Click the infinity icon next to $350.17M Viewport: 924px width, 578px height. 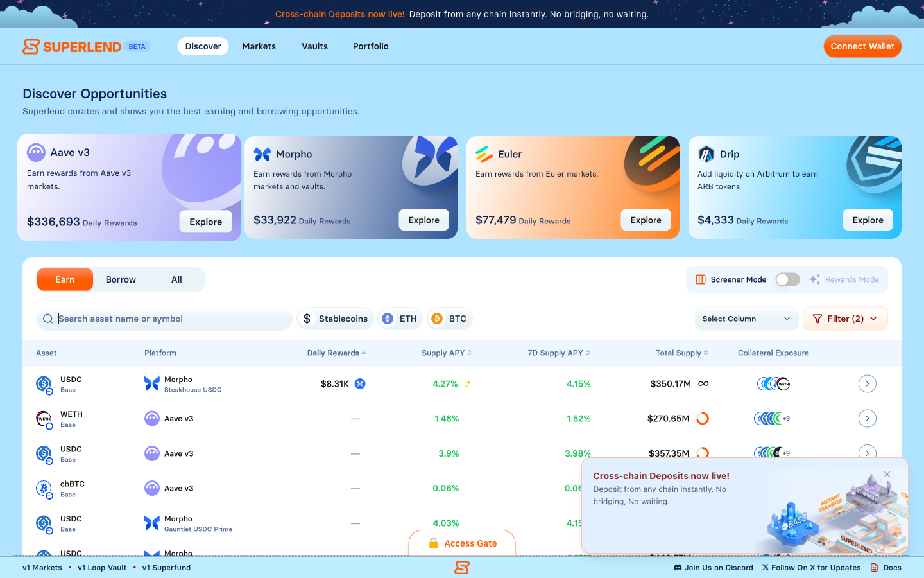tap(703, 384)
